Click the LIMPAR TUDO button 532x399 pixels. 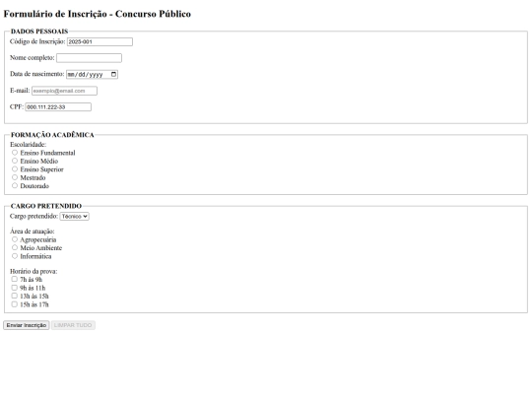pyautogui.click(x=73, y=325)
